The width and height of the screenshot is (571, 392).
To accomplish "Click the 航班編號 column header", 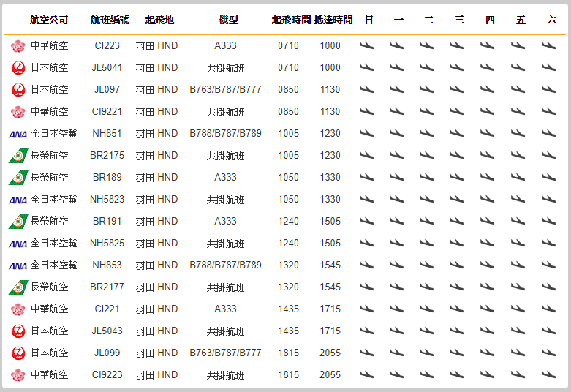I will pyautogui.click(x=110, y=20).
